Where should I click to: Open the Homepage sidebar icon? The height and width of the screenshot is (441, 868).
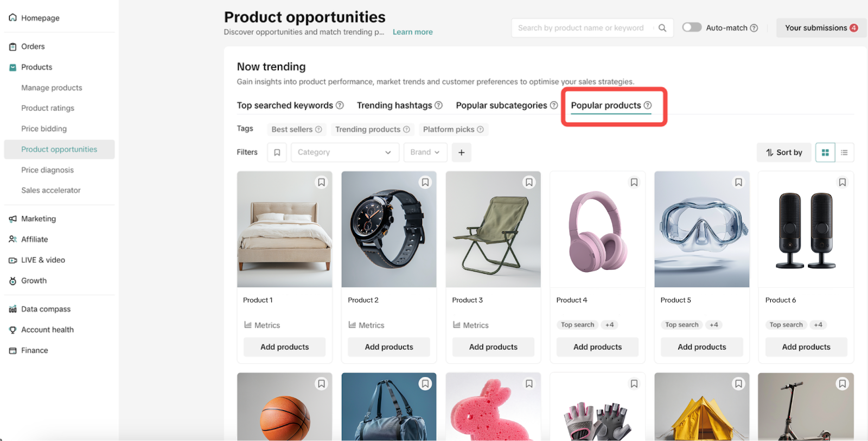(12, 17)
